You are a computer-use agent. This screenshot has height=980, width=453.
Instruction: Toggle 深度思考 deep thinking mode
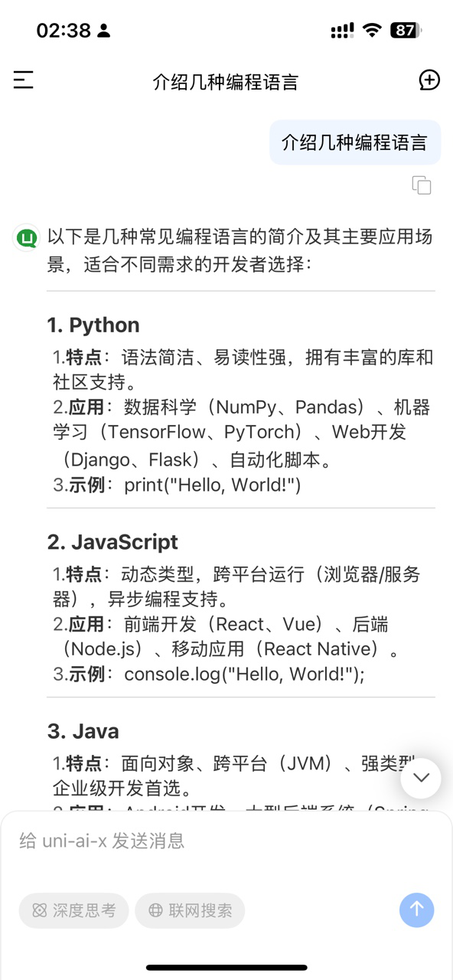point(74,910)
